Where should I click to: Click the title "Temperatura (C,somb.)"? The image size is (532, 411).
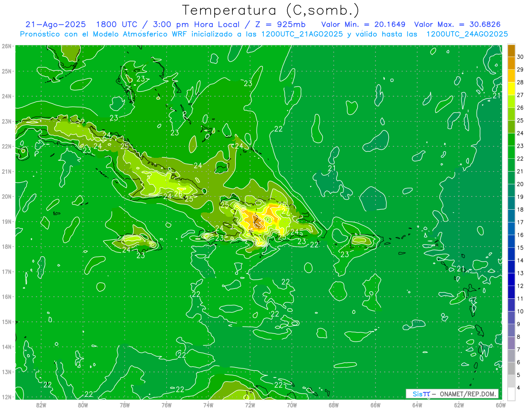(x=271, y=10)
